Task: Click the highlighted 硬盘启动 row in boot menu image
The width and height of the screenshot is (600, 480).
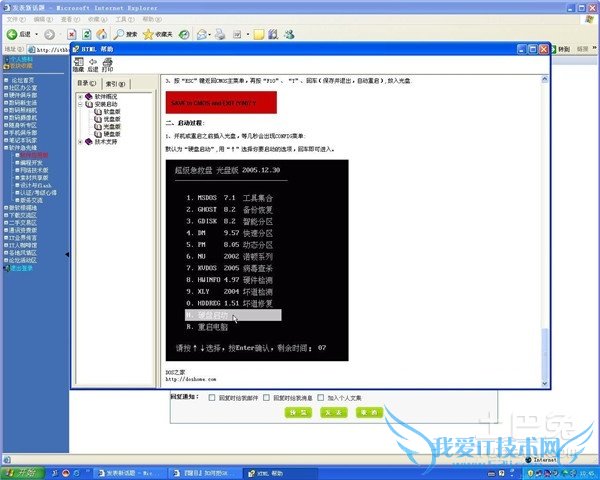Action: coord(233,315)
